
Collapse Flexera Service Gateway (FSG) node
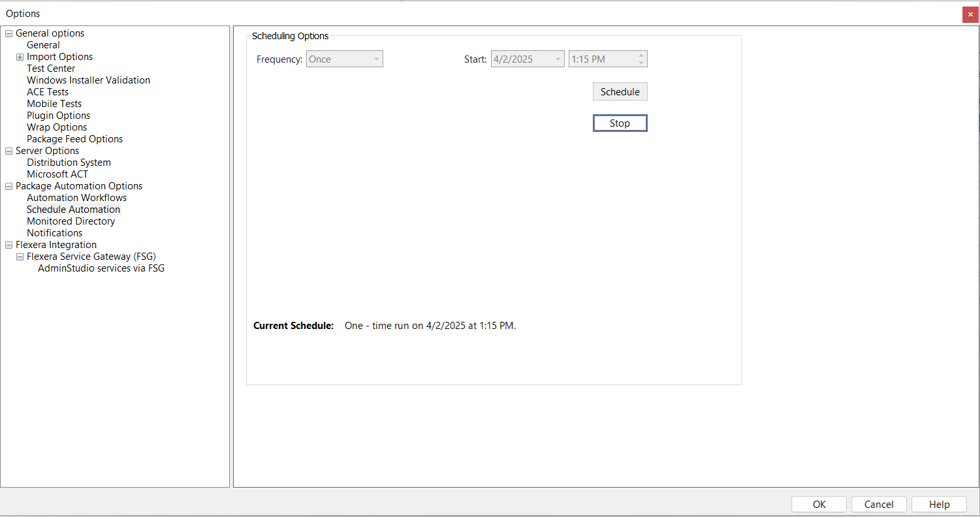coord(20,257)
